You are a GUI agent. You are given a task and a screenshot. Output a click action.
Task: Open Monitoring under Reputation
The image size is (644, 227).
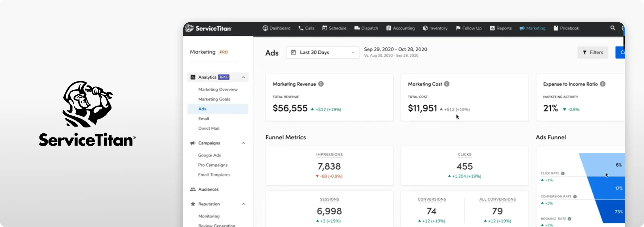point(209,216)
